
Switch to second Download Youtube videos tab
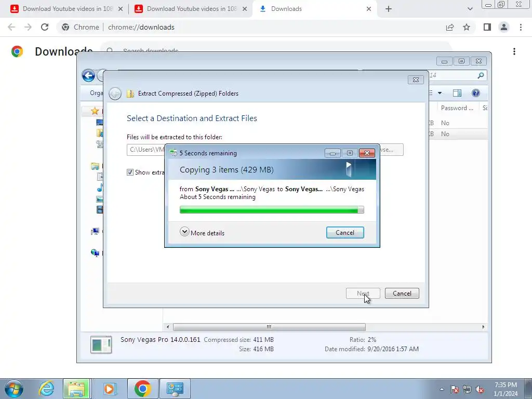point(191,9)
